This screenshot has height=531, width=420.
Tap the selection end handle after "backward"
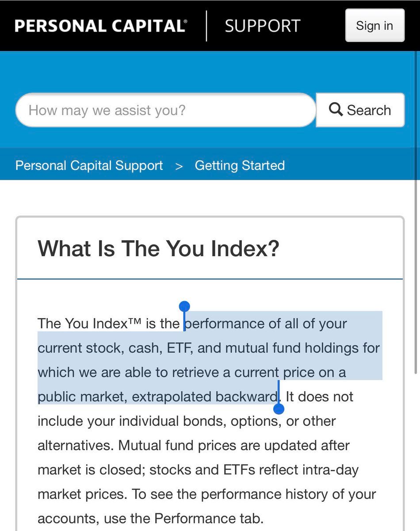coord(279,408)
